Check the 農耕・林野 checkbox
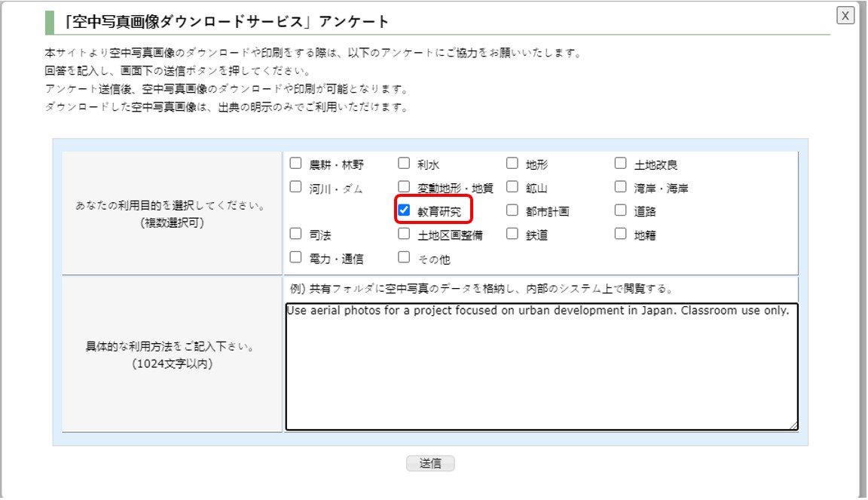This screenshot has height=500, width=868. pos(294,161)
